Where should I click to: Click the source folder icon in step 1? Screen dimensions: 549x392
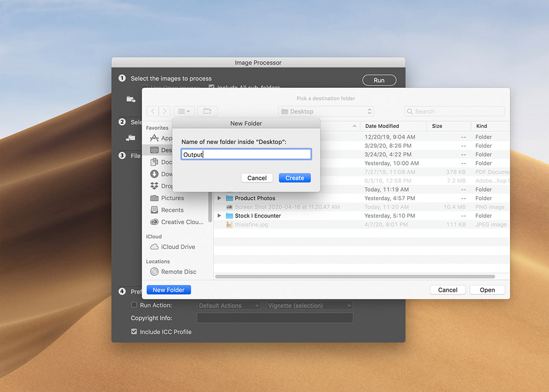(131, 99)
